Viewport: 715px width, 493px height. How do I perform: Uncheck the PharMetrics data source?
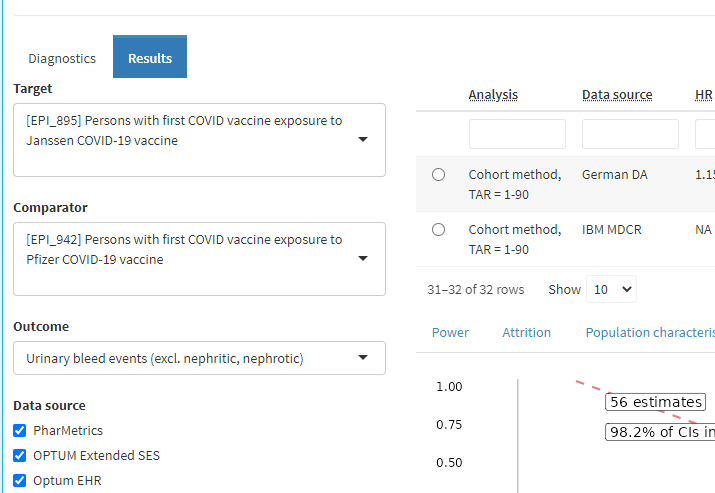point(20,431)
